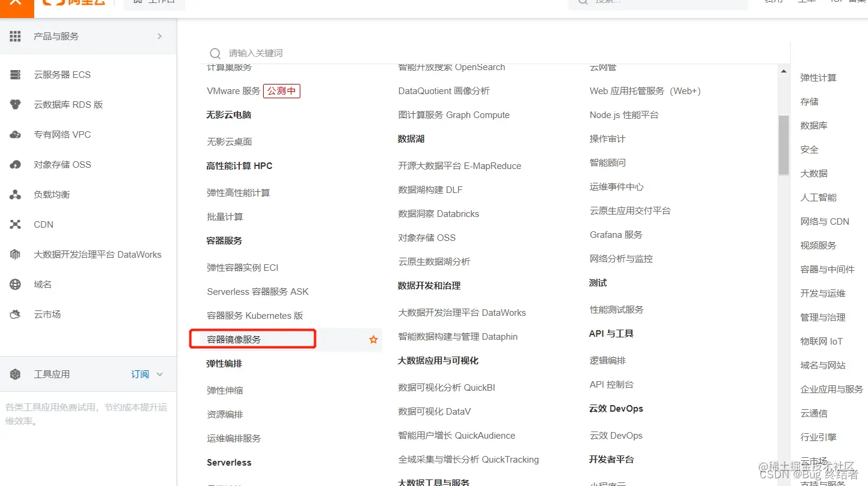Viewport: 868px width, 486px height.
Task: Open Serverless 容器服务 ASK
Action: pos(258,292)
